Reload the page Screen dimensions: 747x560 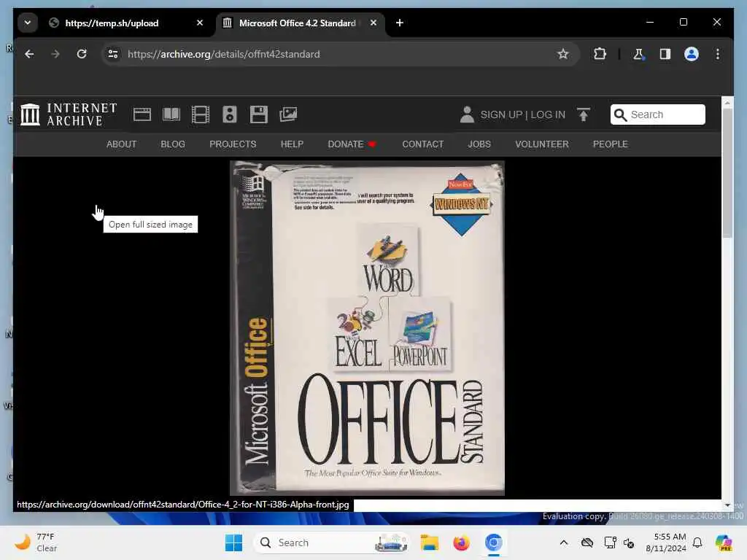tap(82, 54)
